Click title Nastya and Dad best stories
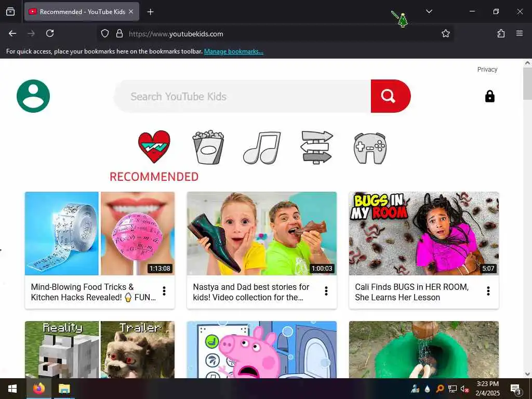 click(x=251, y=292)
